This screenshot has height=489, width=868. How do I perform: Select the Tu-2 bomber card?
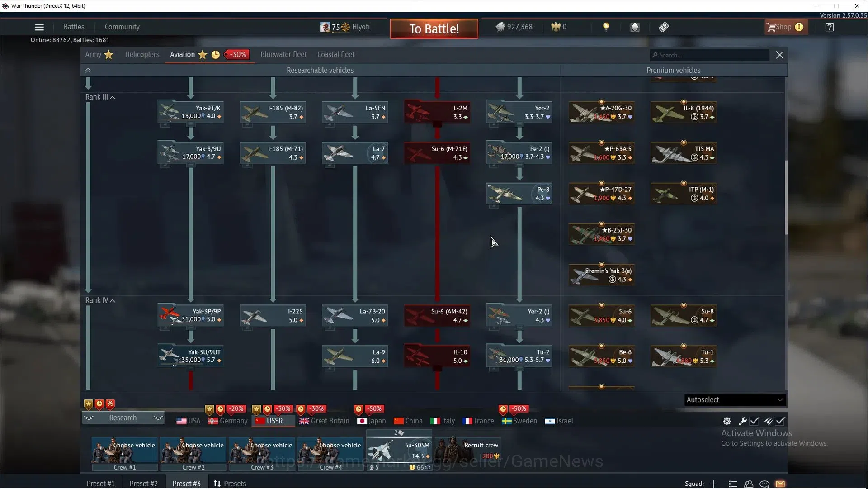519,356
